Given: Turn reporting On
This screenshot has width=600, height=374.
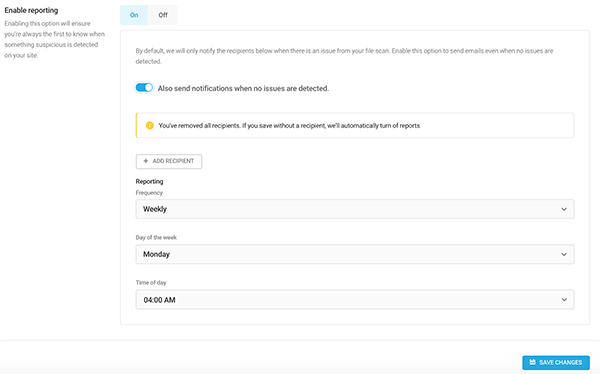Looking at the screenshot, I should tap(134, 15).
